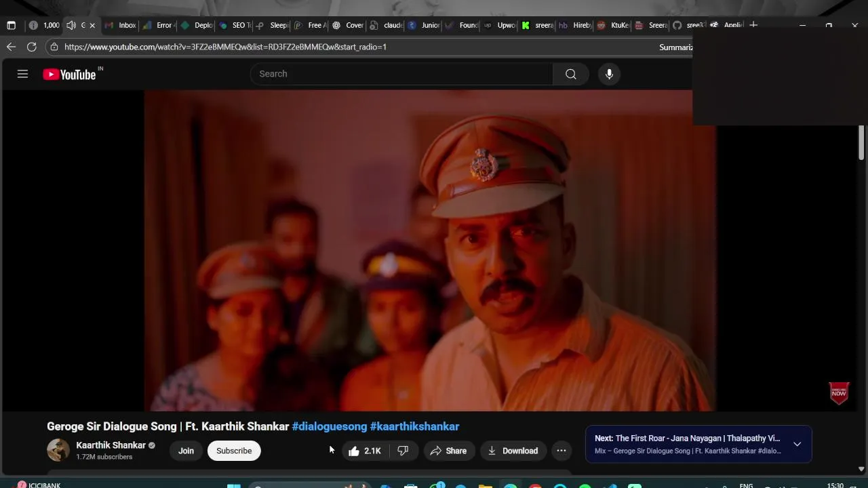Open Kaarthik Shankar channel name link

[111, 445]
